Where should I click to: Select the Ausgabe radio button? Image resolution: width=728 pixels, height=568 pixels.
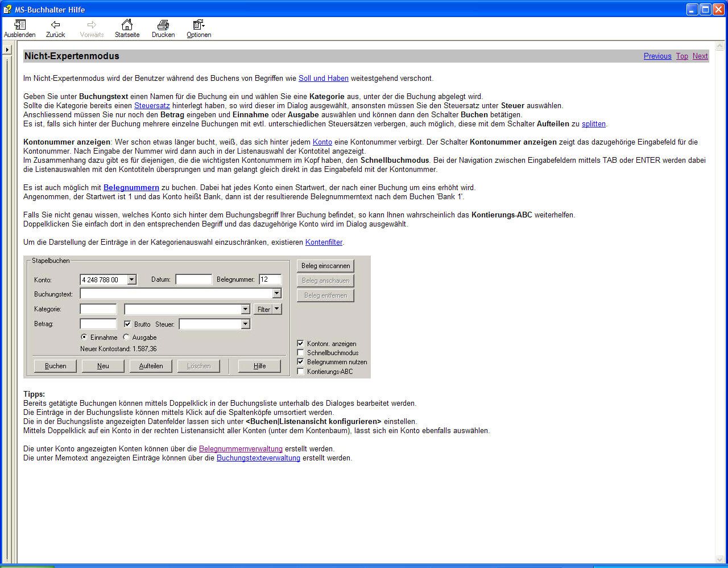pyautogui.click(x=126, y=337)
